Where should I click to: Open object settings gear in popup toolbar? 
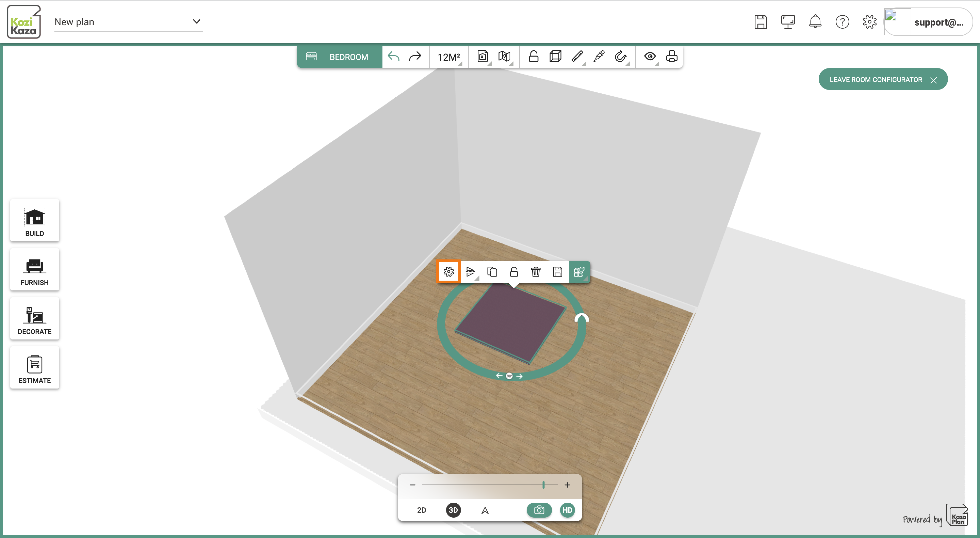[448, 272]
